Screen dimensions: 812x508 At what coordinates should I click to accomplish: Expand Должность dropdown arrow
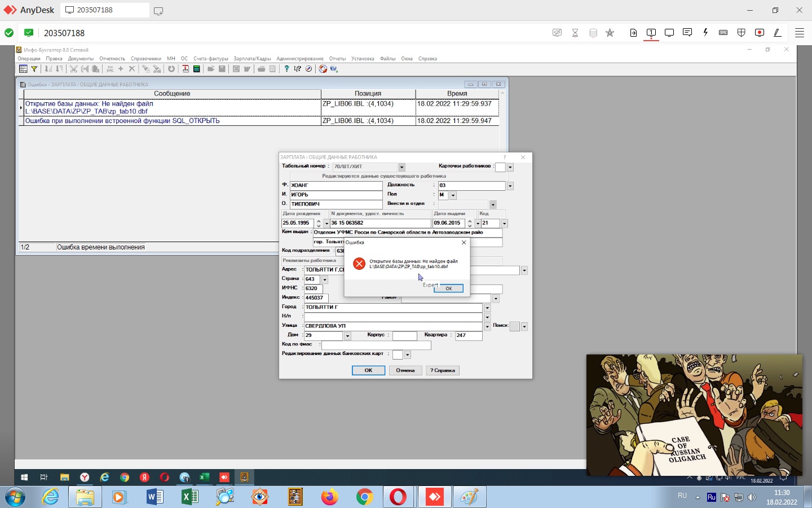[x=510, y=186]
